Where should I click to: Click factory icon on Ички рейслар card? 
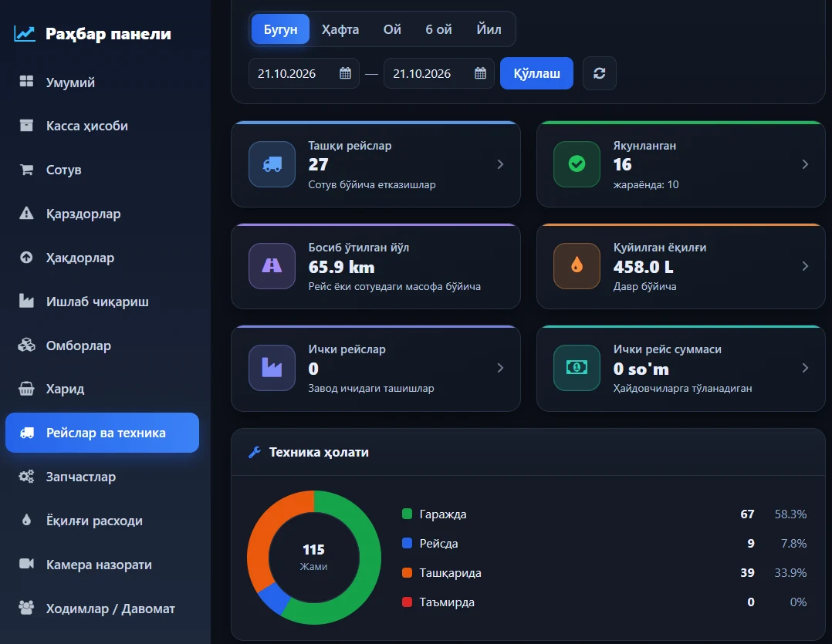[x=272, y=368]
